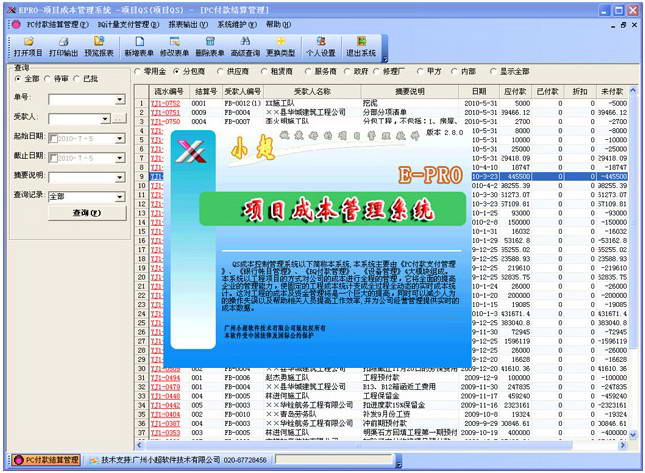Viewport: 645px width, 473px height.
Task: Expand the 单号 dropdown arrow
Action: 120,100
